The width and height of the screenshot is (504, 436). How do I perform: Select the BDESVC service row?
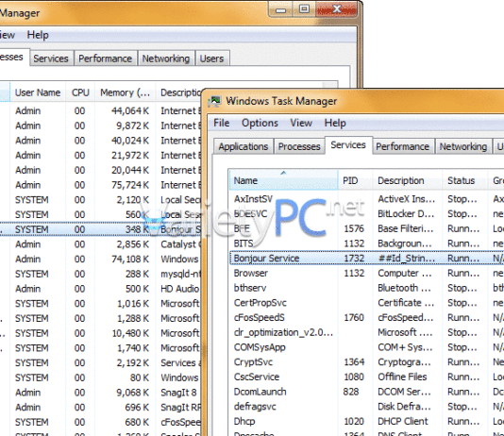tap(366, 214)
